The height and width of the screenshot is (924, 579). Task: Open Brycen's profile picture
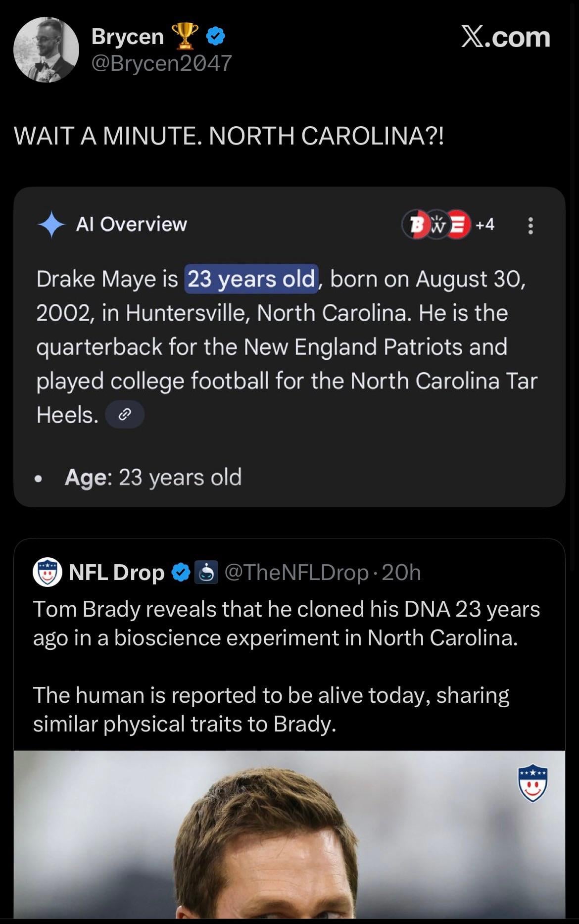coord(46,49)
